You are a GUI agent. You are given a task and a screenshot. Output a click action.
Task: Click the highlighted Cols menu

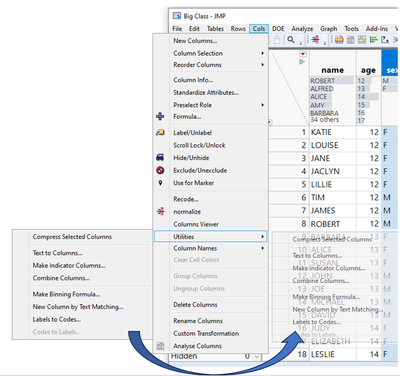[259, 29]
